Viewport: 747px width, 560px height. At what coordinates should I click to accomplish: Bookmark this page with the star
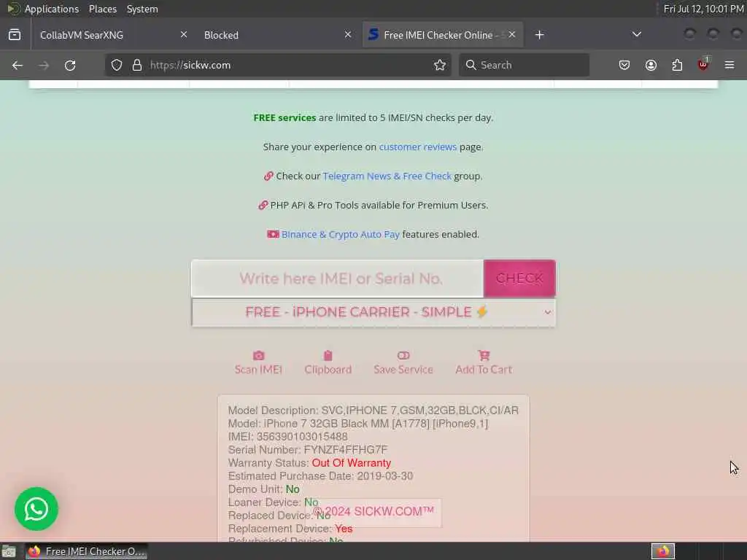point(440,65)
